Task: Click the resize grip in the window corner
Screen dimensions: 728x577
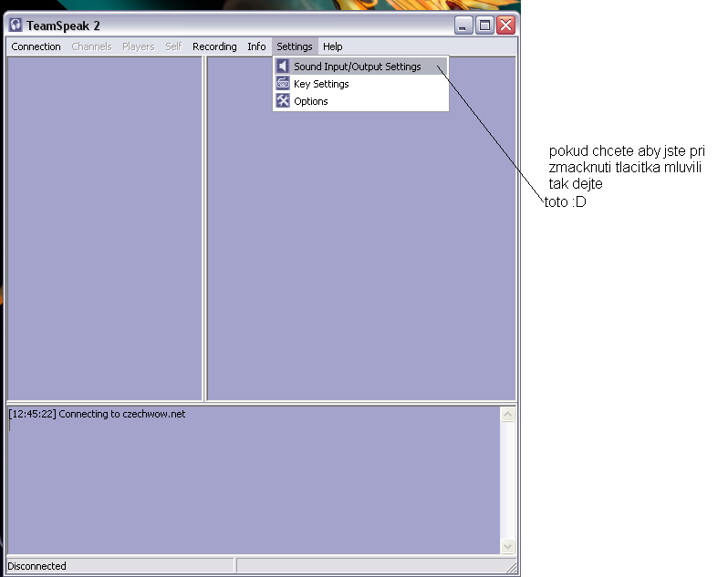Action: pyautogui.click(x=512, y=569)
